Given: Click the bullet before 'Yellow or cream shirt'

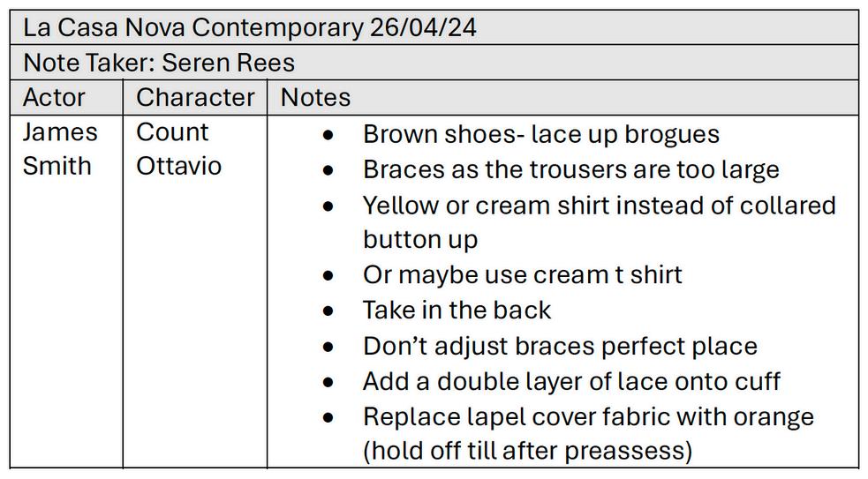Looking at the screenshot, I should 328,206.
